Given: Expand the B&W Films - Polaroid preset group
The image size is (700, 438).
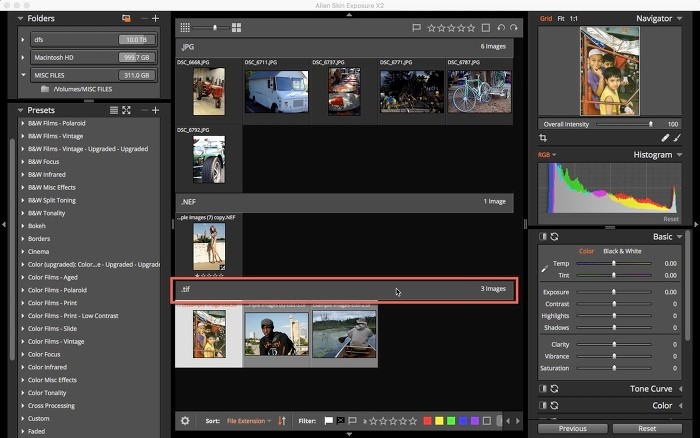Looking at the screenshot, I should pos(22,123).
